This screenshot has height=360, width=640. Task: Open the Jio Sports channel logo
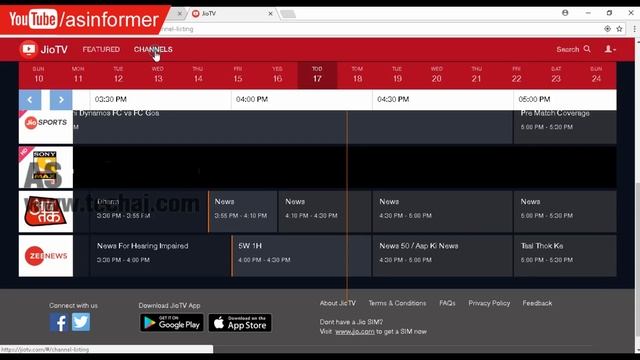[x=46, y=127]
